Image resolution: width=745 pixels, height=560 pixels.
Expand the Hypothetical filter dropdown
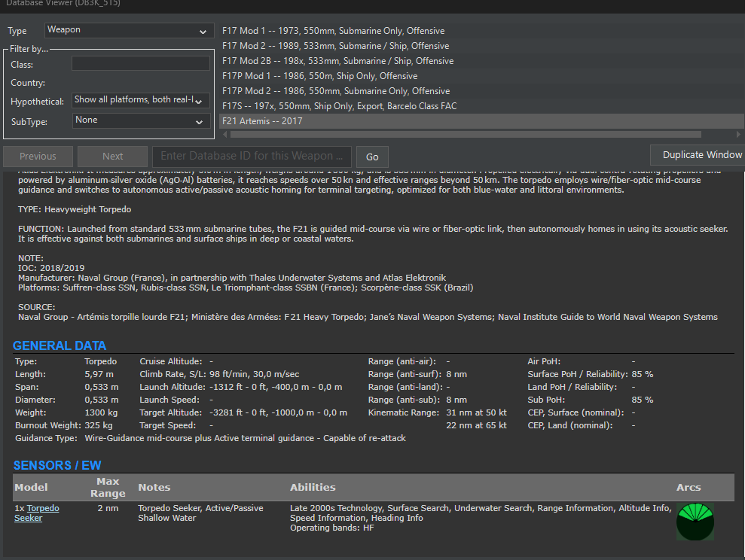(x=141, y=100)
